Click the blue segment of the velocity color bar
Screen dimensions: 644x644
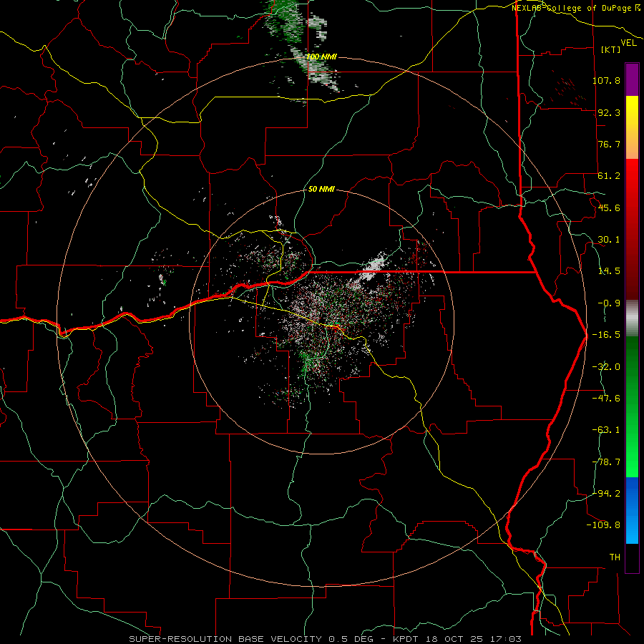[632, 510]
